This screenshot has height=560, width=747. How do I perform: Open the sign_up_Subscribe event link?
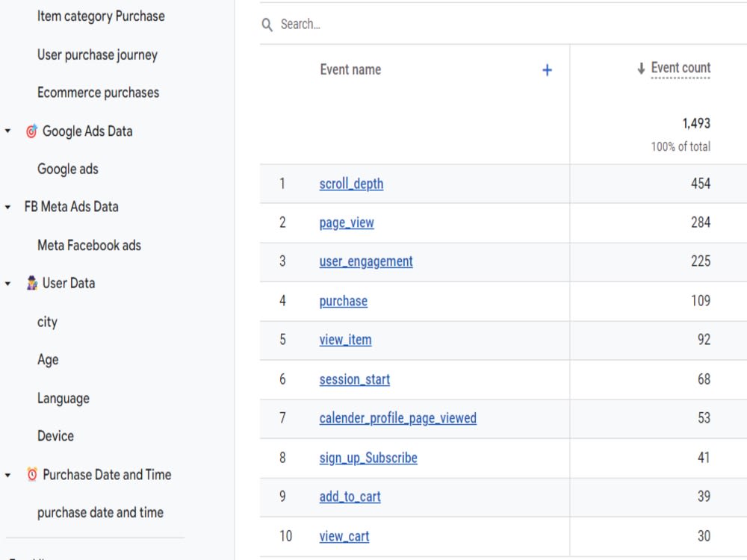368,458
